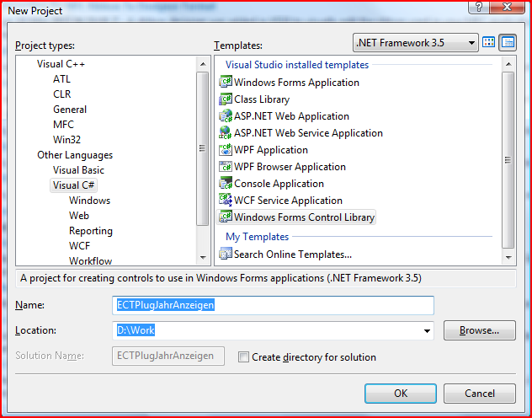Click the Windows Forms Application template icon
This screenshot has height=418, width=532.
(x=226, y=83)
